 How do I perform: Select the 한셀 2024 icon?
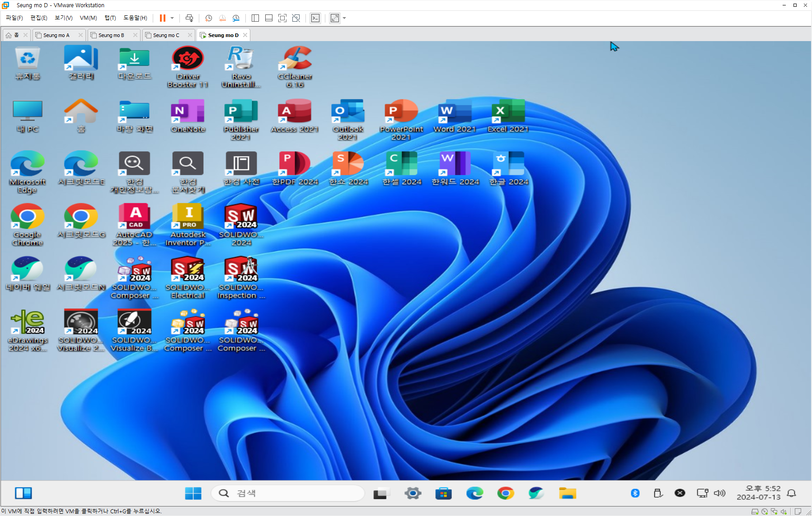(402, 169)
